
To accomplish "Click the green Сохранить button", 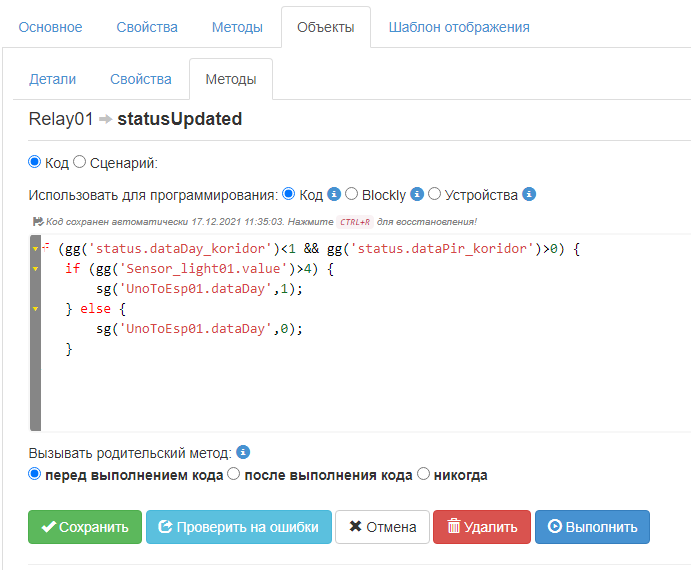I will tap(85, 527).
